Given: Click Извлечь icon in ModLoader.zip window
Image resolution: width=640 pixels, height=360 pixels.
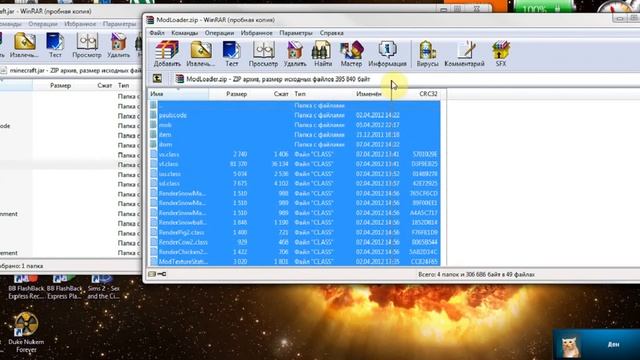Looking at the screenshot, I should [200, 53].
